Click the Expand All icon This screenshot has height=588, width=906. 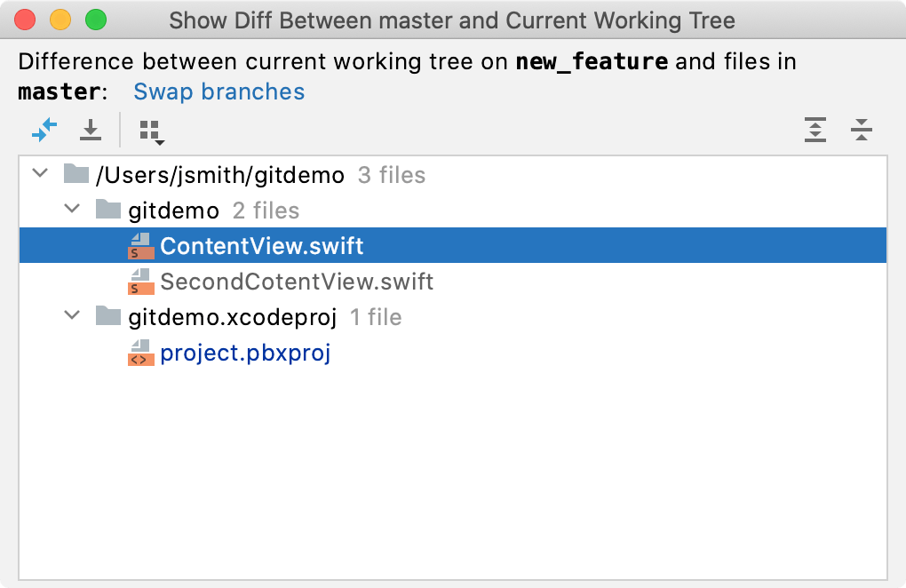[815, 130]
